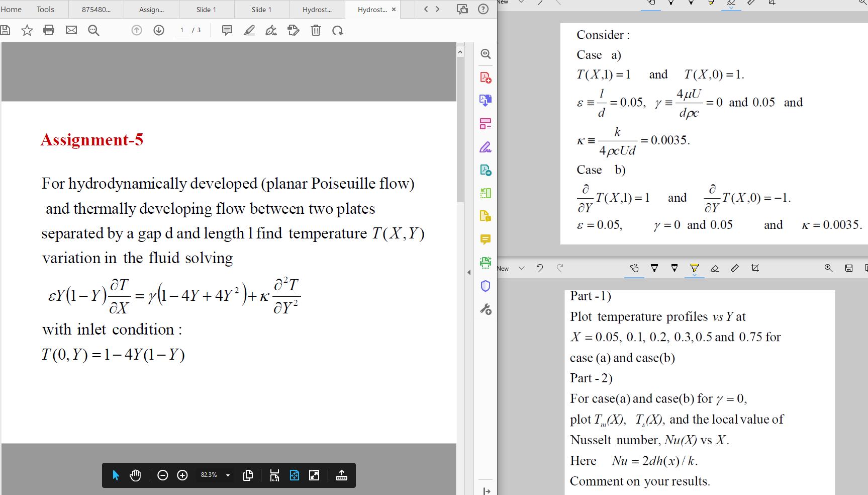Select eraser tool in lower snip window

click(715, 268)
